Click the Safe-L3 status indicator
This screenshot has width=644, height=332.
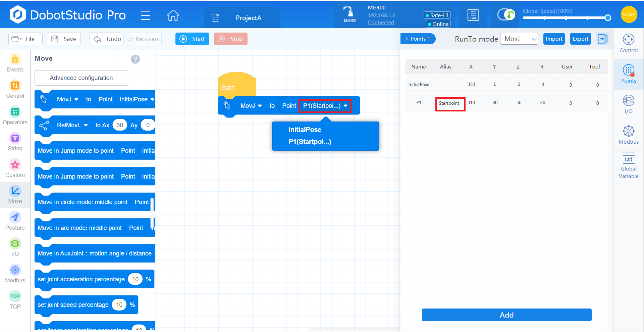pos(437,15)
